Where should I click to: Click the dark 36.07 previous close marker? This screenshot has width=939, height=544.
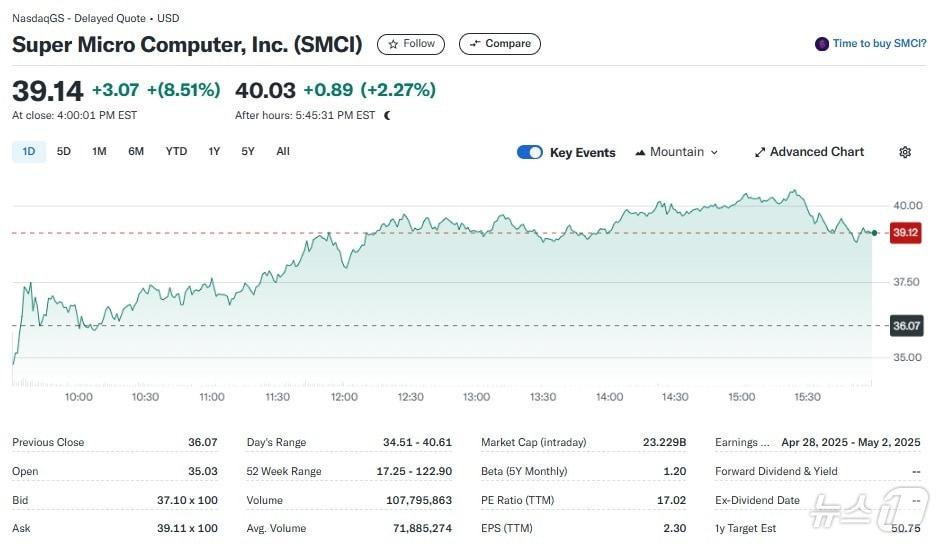905,326
